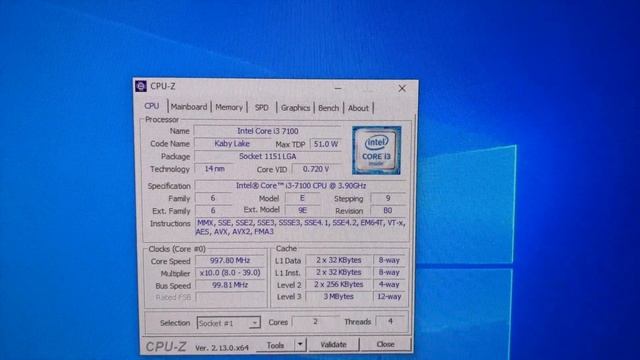Click the Tools button
This screenshot has width=640, height=360.
point(276,345)
